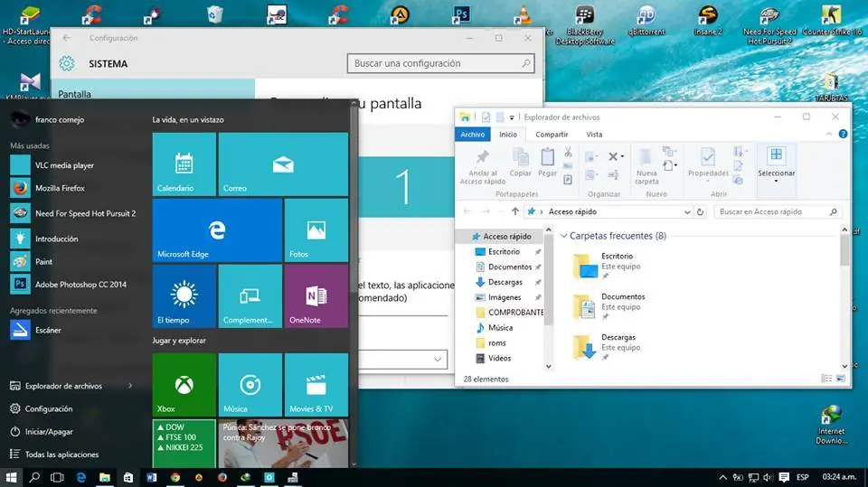
Task: Open Quick Access Toolbar customize dropdown
Action: click(x=512, y=117)
